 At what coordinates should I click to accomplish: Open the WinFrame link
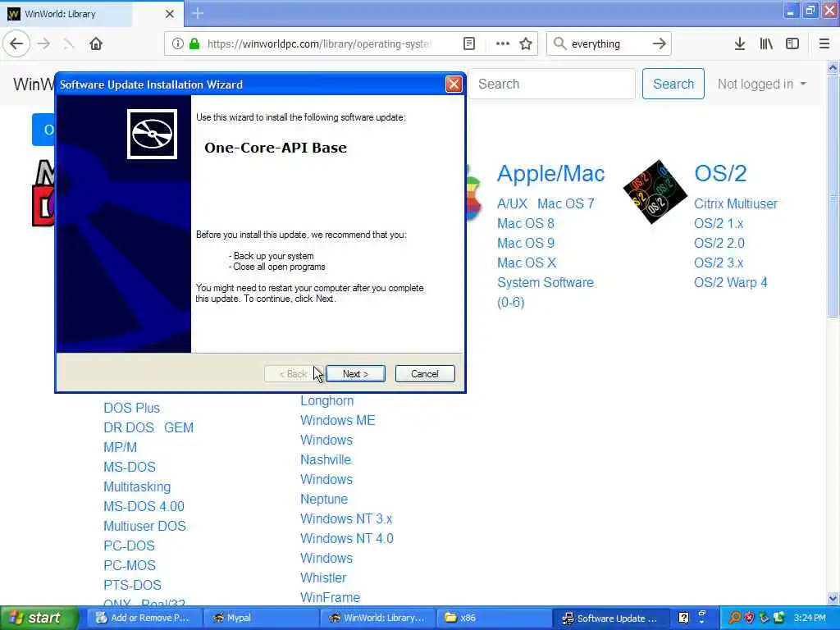330,597
